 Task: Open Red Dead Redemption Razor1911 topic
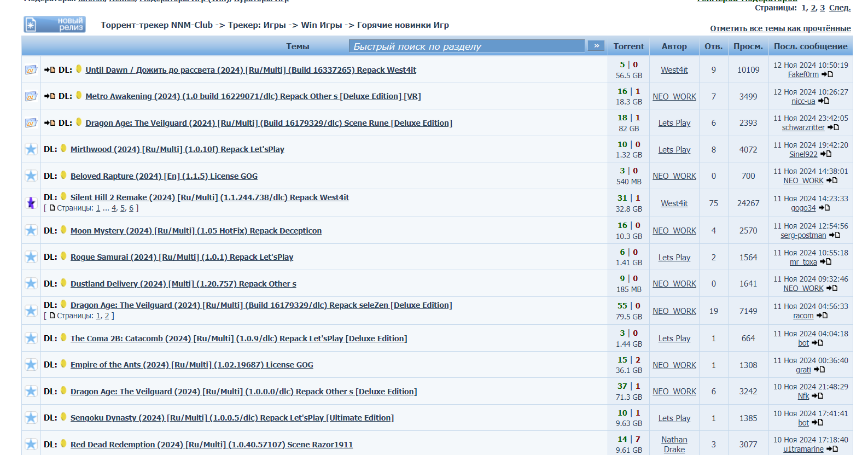[212, 445]
